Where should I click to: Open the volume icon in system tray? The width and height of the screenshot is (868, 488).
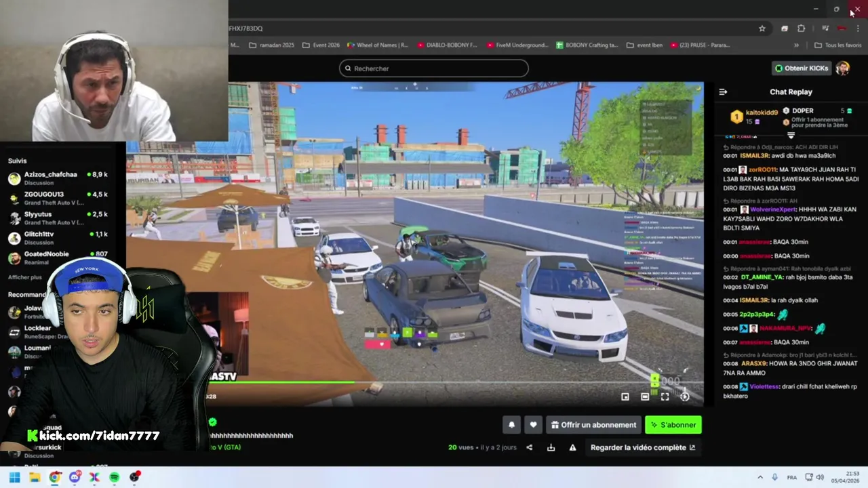[x=820, y=477]
